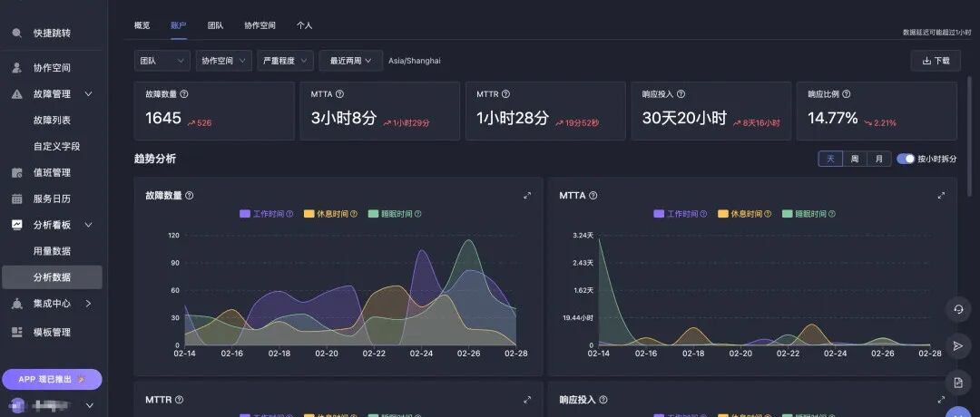
Task: Expand the 响应投入 chart to fullscreen
Action: pos(941,400)
